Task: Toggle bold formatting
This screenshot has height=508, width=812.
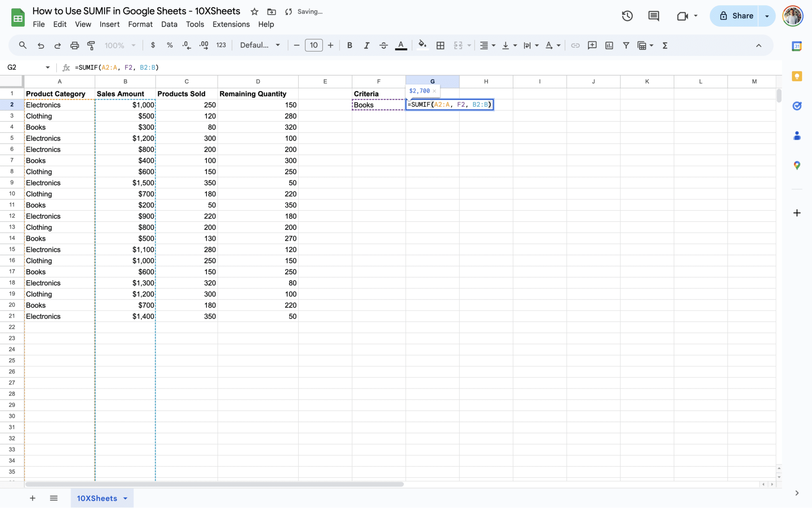Action: click(x=349, y=46)
